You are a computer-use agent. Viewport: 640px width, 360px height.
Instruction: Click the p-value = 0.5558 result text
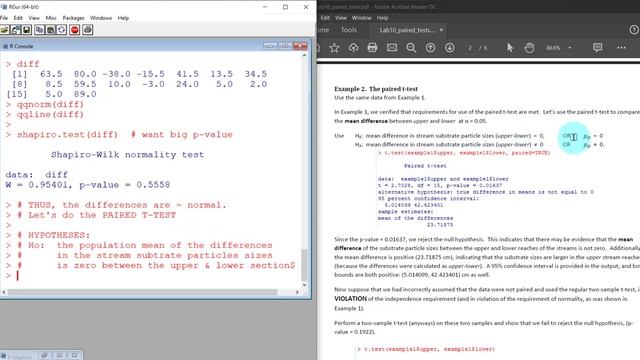click(124, 185)
